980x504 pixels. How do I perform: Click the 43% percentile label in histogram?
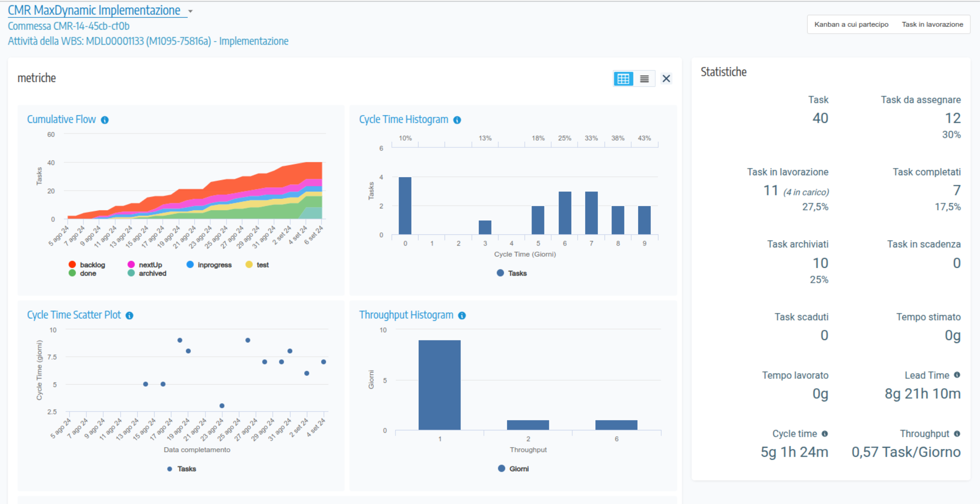644,138
